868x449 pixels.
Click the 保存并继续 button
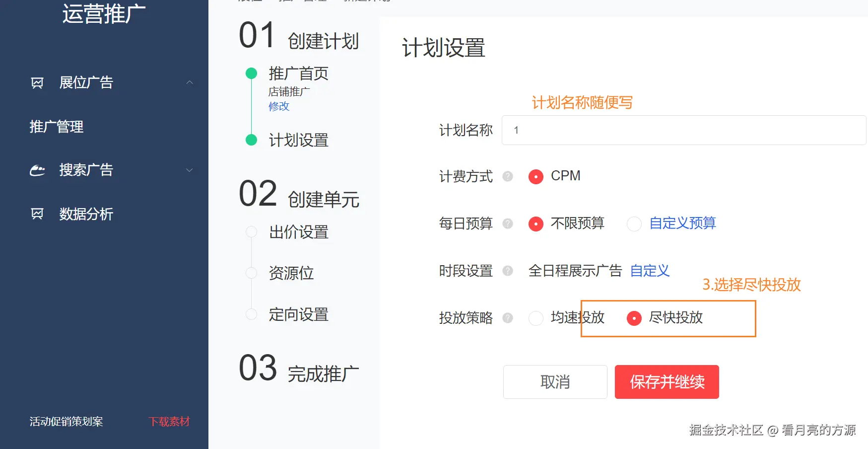click(x=667, y=382)
